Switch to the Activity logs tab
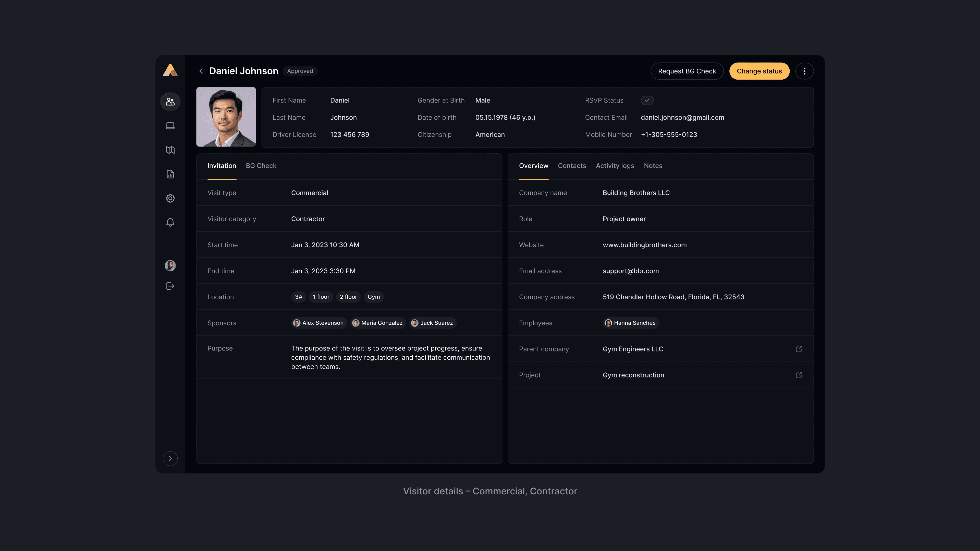The image size is (980, 551). coord(614,166)
